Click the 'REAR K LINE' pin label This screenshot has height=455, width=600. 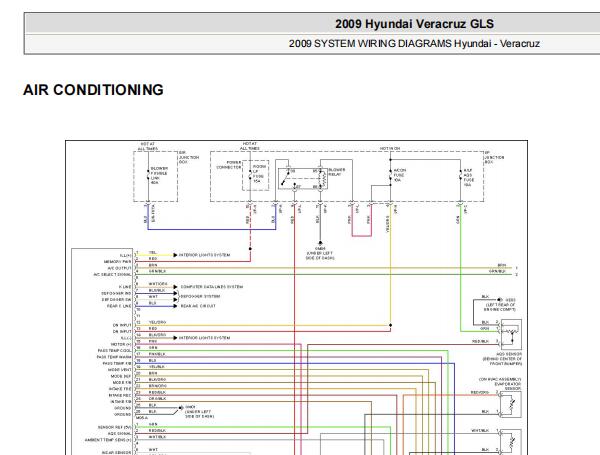tap(119, 306)
